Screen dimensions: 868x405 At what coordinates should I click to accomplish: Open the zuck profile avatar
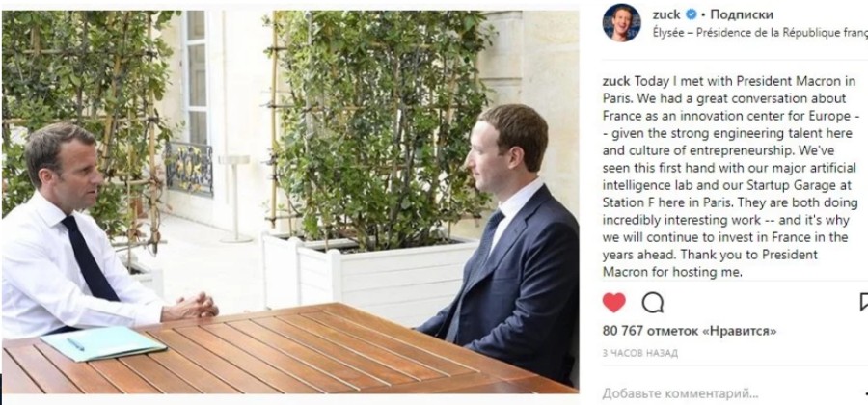tap(621, 23)
